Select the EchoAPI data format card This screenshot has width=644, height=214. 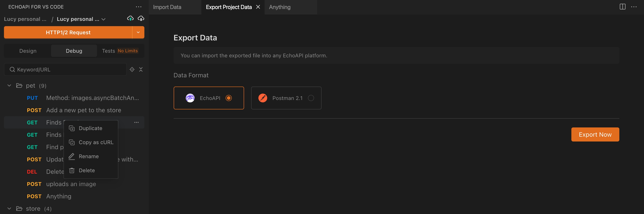pyautogui.click(x=209, y=98)
